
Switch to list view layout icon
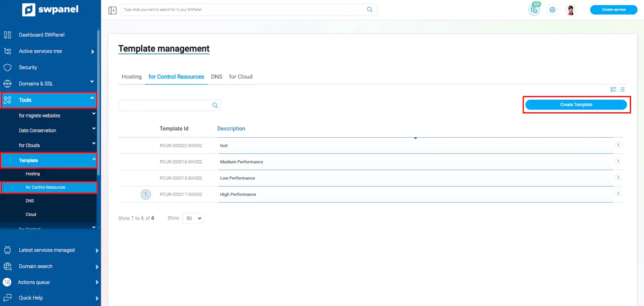coord(622,89)
